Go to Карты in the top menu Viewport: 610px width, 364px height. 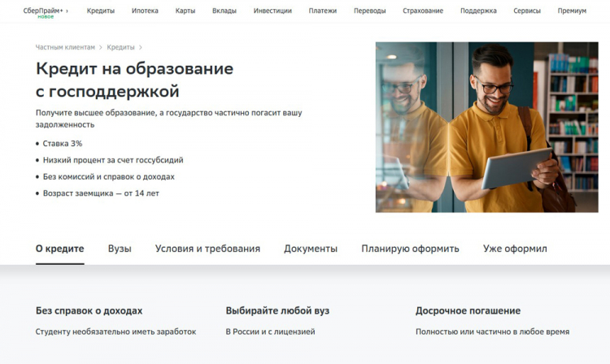[x=185, y=11]
